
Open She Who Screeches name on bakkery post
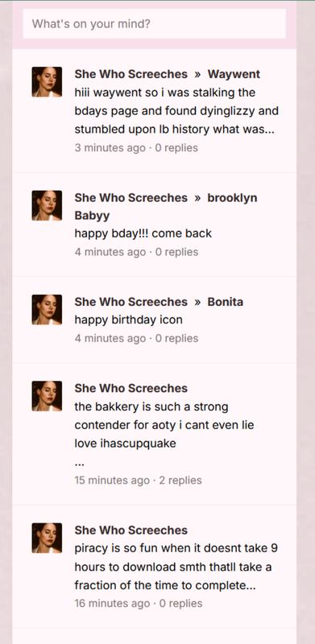tap(131, 388)
